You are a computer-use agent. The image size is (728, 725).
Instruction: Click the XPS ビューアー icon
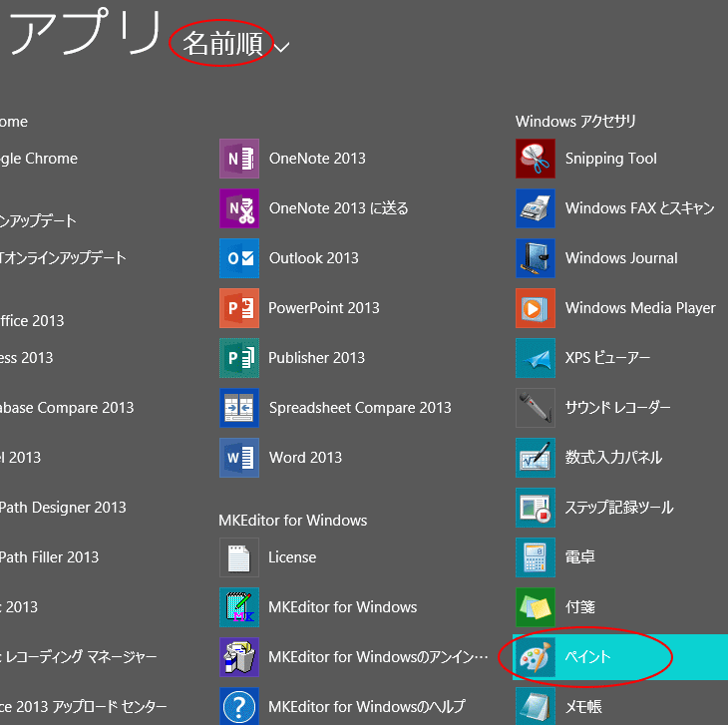tap(536, 357)
